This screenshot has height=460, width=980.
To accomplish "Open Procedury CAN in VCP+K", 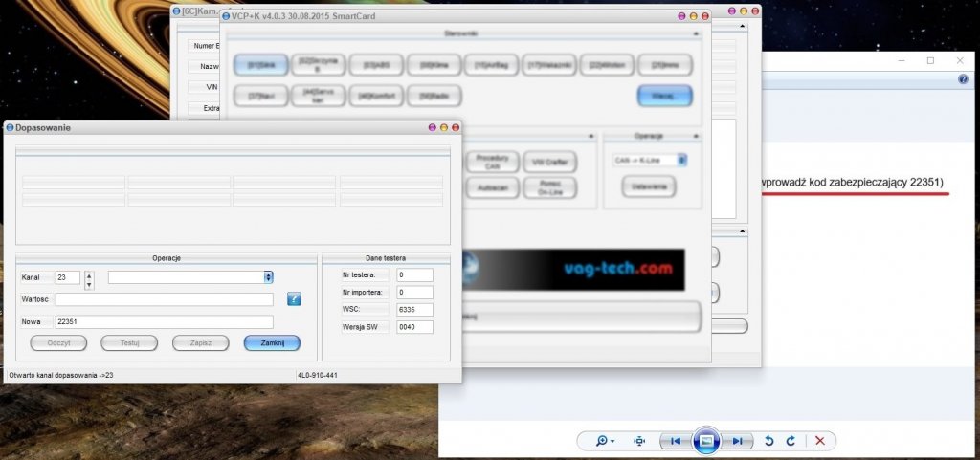I will 493,162.
